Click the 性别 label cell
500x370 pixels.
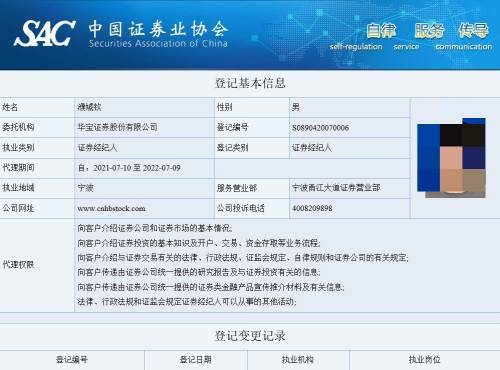[252, 107]
